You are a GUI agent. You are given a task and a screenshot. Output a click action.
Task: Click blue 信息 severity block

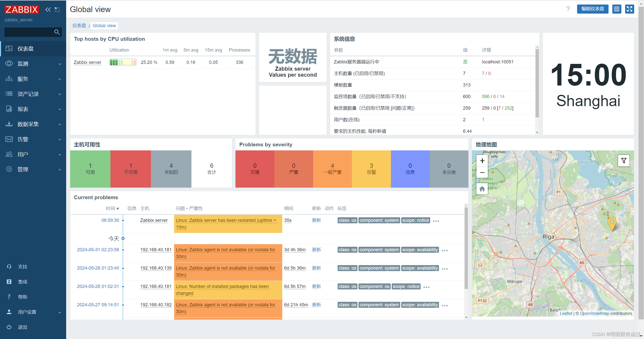410,169
